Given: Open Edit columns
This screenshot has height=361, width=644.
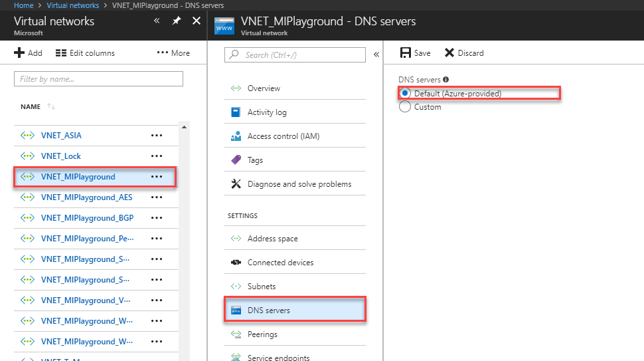Looking at the screenshot, I should tap(85, 53).
